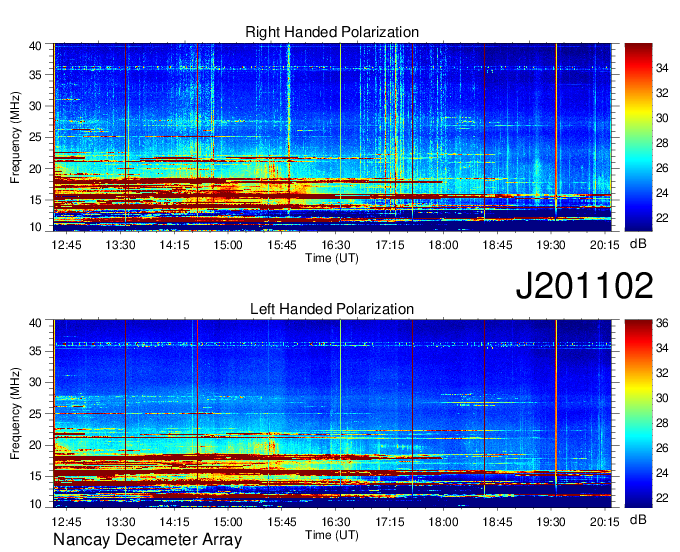This screenshot has width=680, height=552.
Task: Click the 14:15 tick of Left Handed plot
Action: coord(174,522)
